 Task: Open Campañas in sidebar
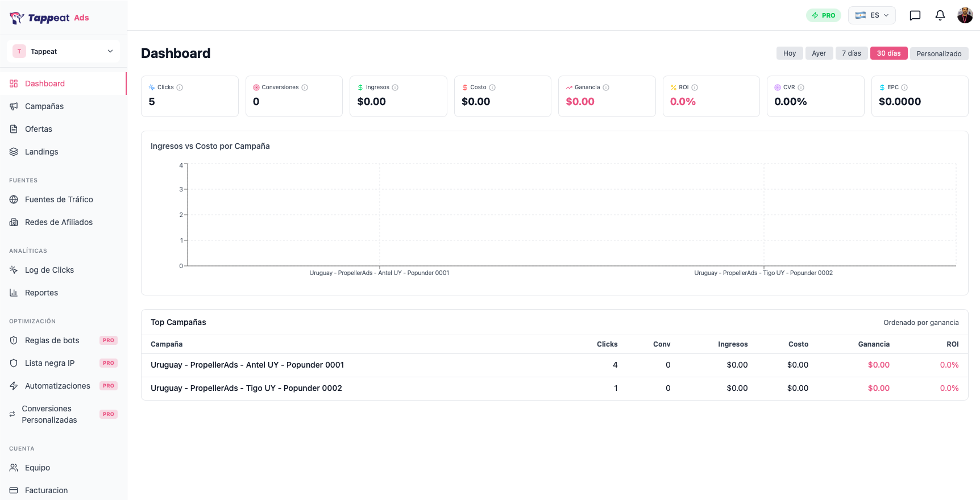click(x=63, y=106)
